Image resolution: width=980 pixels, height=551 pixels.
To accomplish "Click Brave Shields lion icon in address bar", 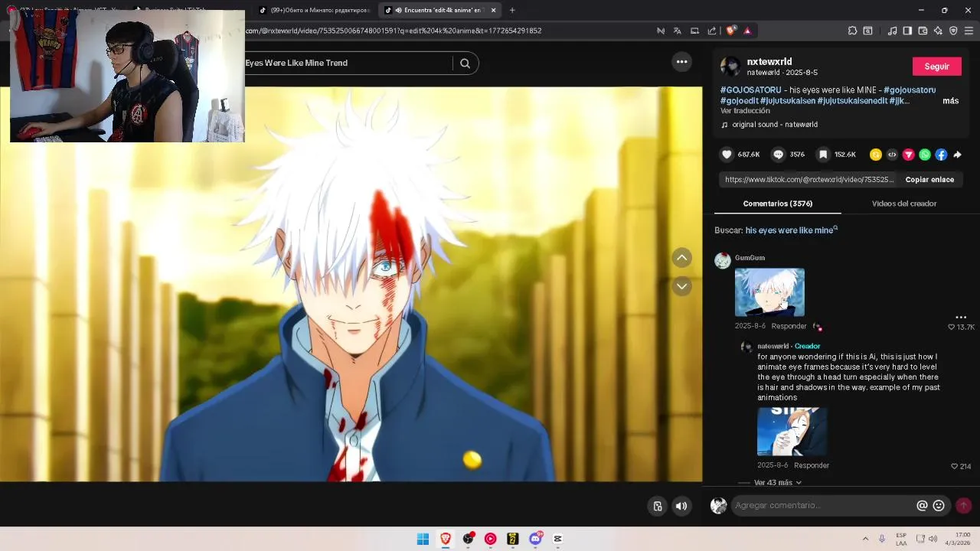I will point(731,31).
